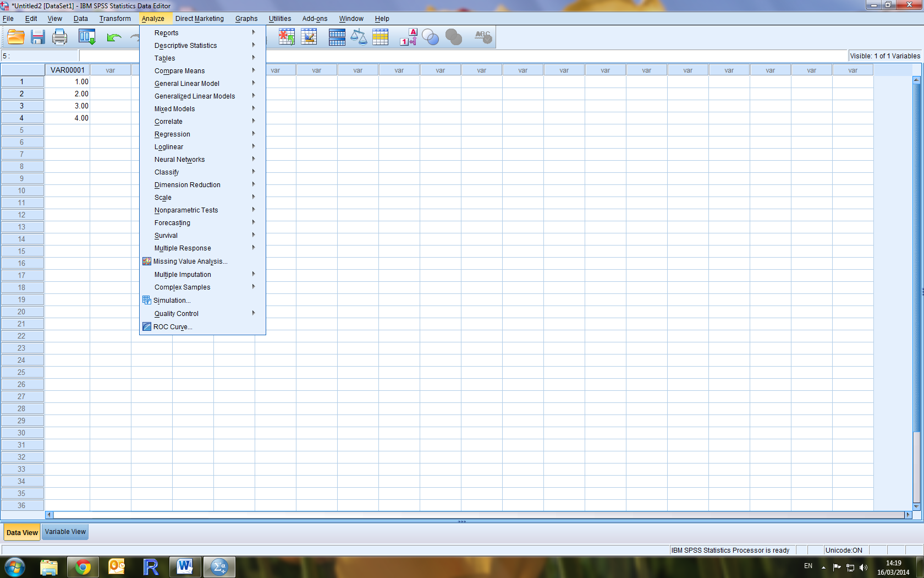The height and width of the screenshot is (578, 924).
Task: Click the Weight Cases scales icon
Action: tap(359, 37)
